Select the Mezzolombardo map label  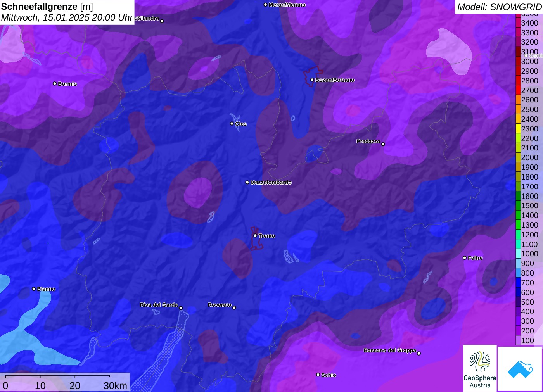pyautogui.click(x=271, y=182)
